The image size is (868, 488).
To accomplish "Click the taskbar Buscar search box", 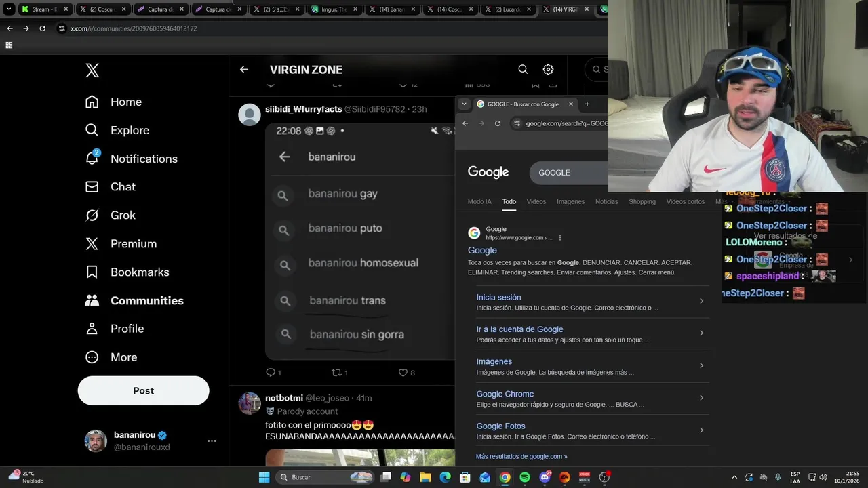I will point(325,477).
